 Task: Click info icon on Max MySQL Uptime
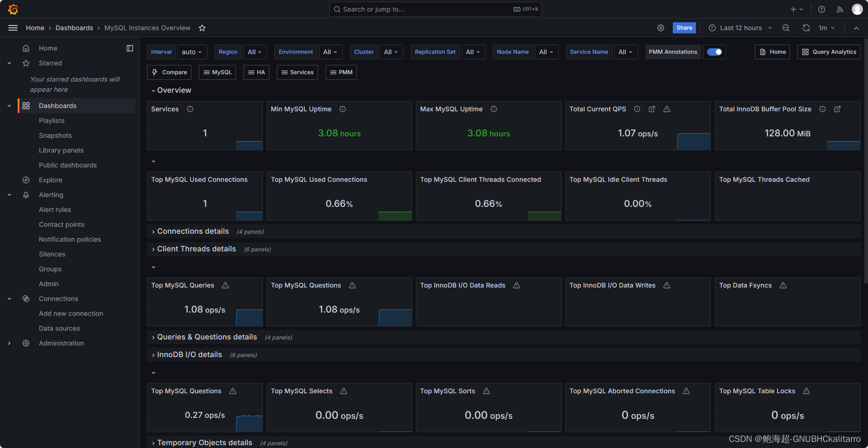pyautogui.click(x=494, y=109)
